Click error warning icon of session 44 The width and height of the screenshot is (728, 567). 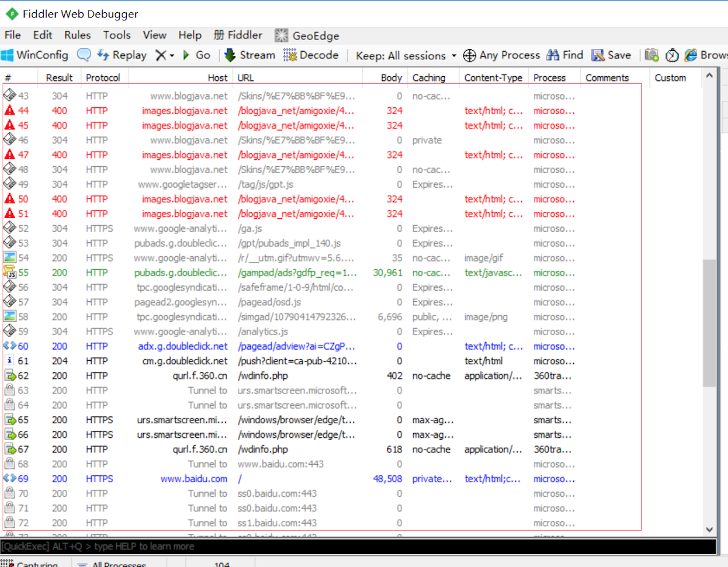tap(10, 110)
